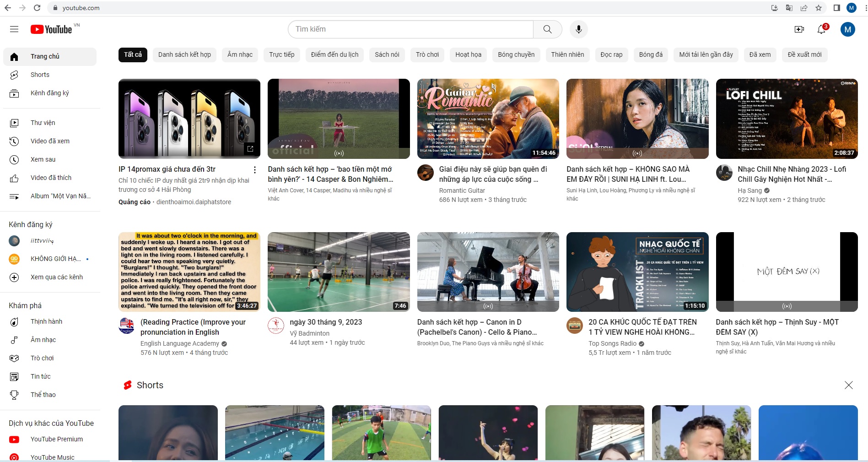The height and width of the screenshot is (462, 868).
Task: Select Âm nhạc filter chip
Action: click(x=240, y=54)
